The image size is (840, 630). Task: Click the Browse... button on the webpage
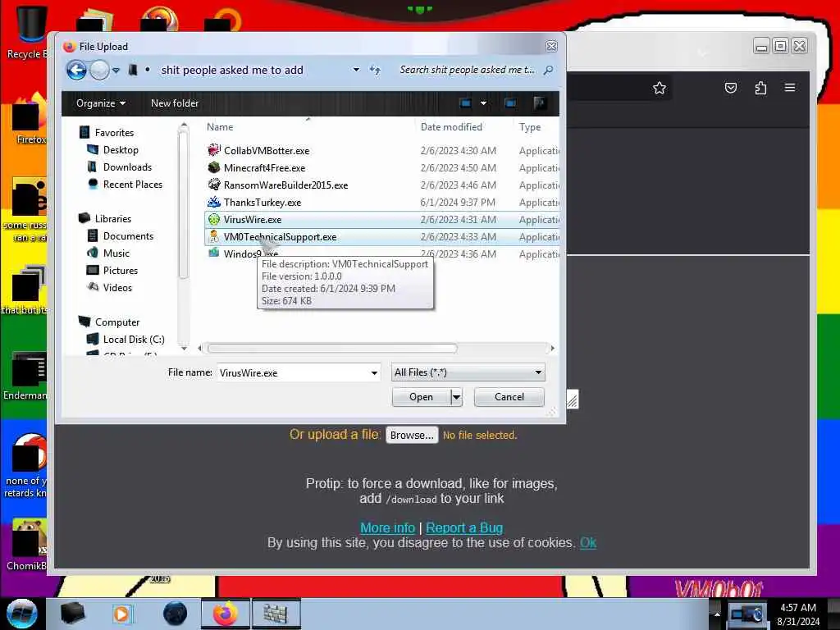412,435
